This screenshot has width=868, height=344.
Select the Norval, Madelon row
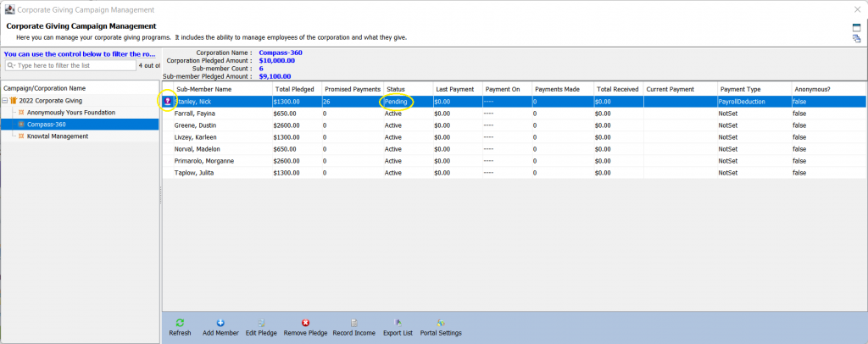point(515,149)
